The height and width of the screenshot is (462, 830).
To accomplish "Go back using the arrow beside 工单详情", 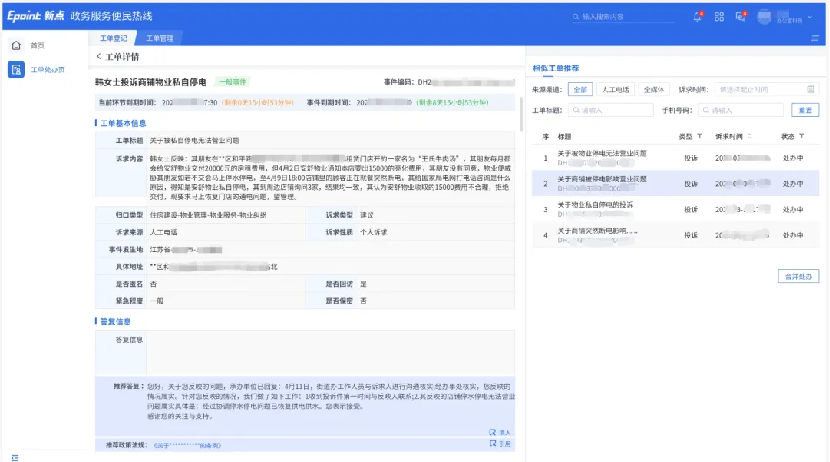I will [98, 56].
